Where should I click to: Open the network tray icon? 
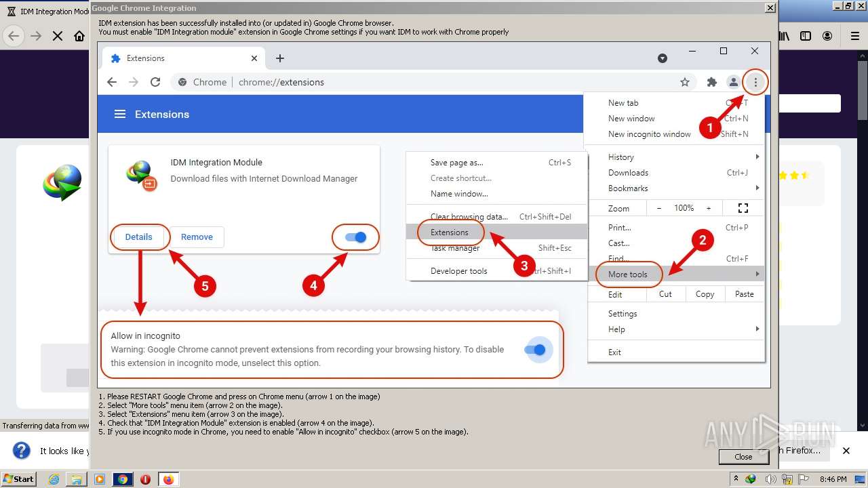pos(787,479)
